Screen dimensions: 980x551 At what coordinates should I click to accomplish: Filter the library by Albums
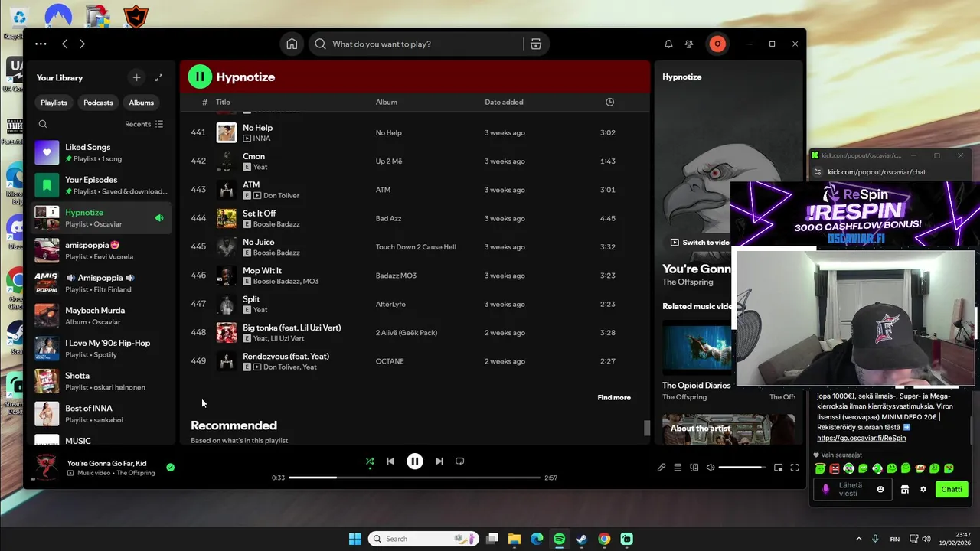(x=141, y=103)
